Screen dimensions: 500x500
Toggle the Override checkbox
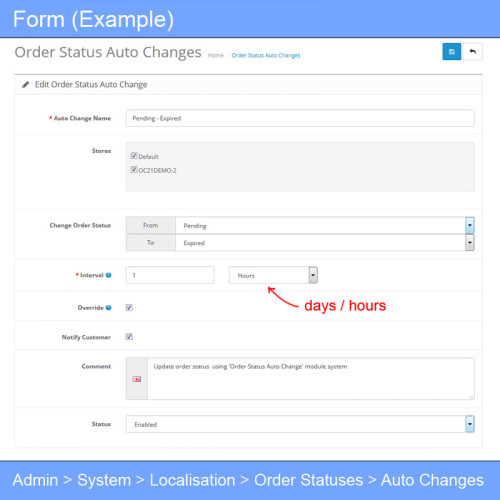coord(129,307)
